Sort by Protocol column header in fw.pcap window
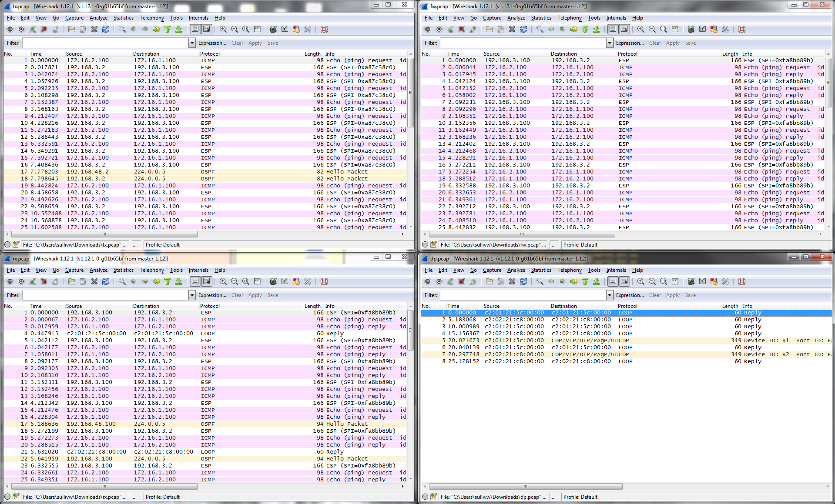 click(x=627, y=54)
